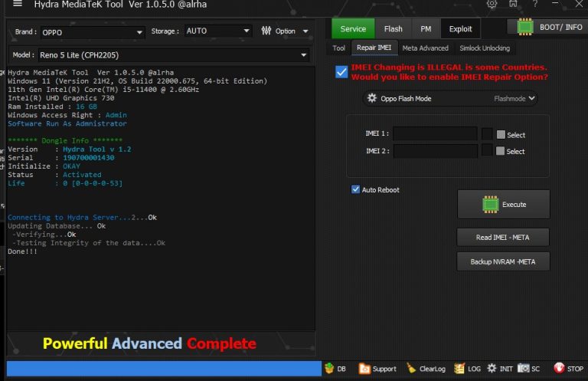Toggle the Auto Reboot checkbox
588x381 pixels.
[x=355, y=189]
